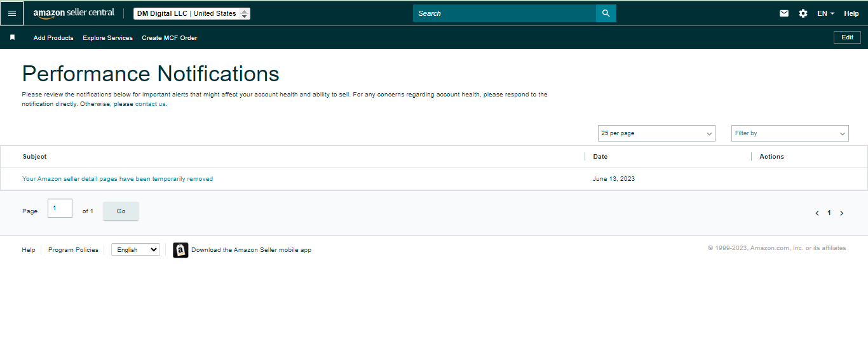Image resolution: width=868 pixels, height=363 pixels.
Task: Click the Amazon Seller Central logo
Action: click(74, 13)
